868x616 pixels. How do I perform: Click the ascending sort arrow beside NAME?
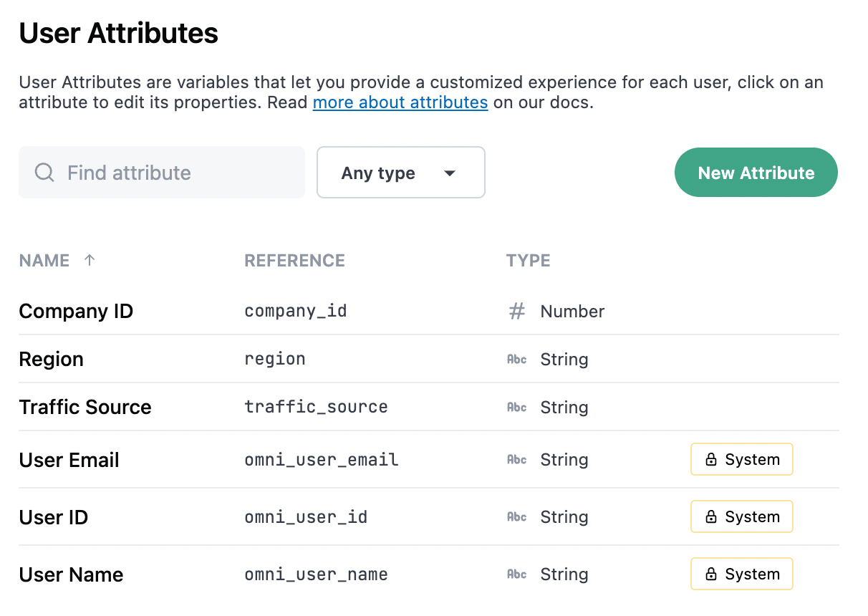(x=89, y=260)
